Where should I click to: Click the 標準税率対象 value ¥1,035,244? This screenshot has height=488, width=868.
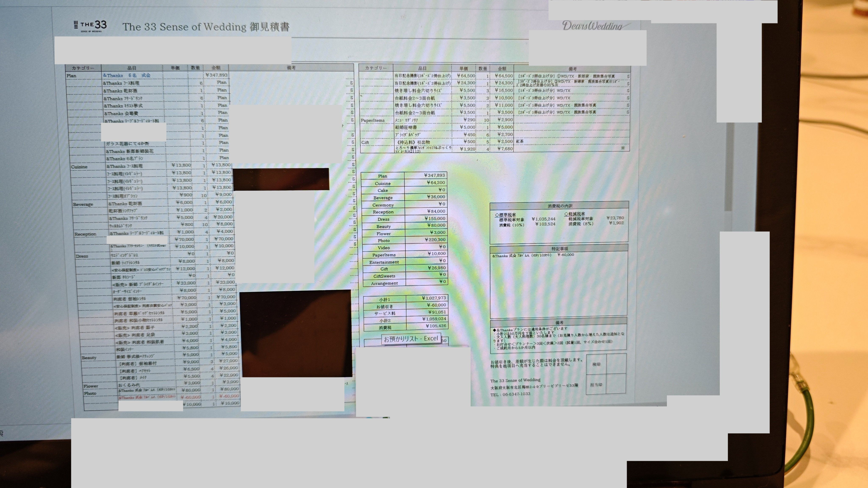pyautogui.click(x=544, y=219)
